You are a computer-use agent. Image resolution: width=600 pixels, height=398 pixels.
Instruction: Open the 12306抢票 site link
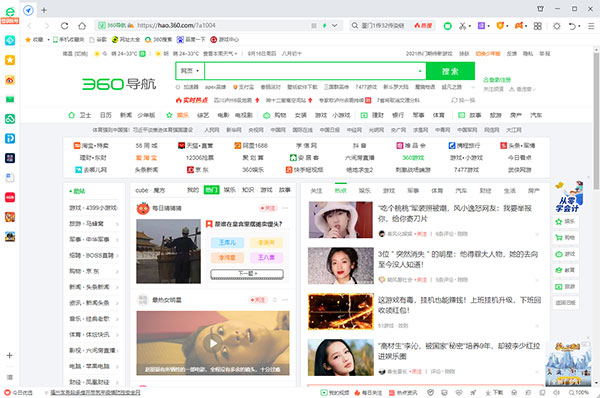point(200,157)
